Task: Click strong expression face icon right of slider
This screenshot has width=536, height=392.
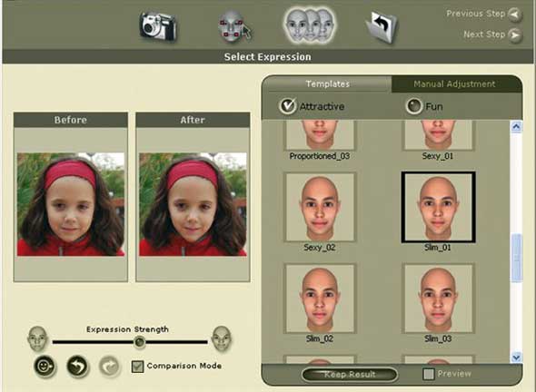Action: (x=222, y=338)
